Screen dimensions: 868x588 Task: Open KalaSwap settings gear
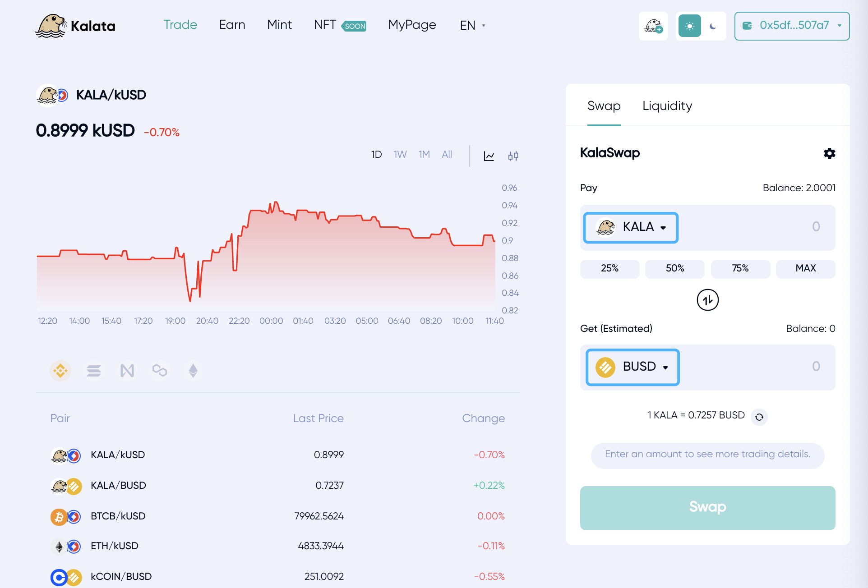(829, 153)
